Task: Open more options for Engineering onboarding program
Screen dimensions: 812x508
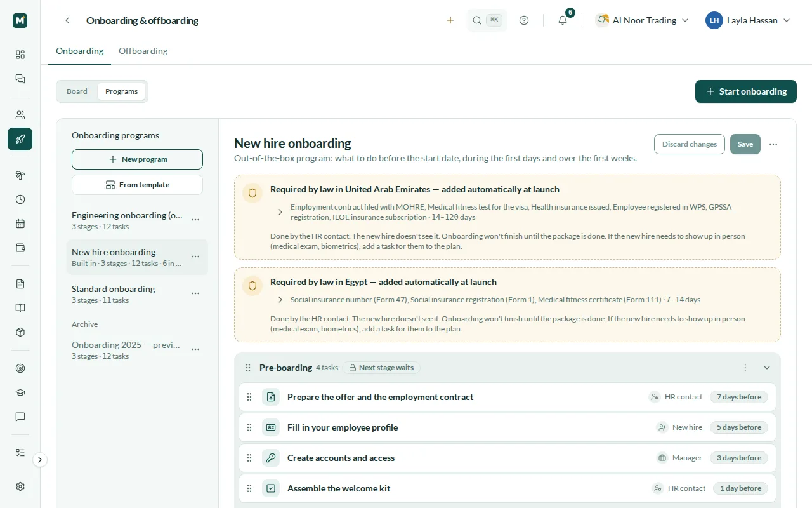Action: (195, 220)
